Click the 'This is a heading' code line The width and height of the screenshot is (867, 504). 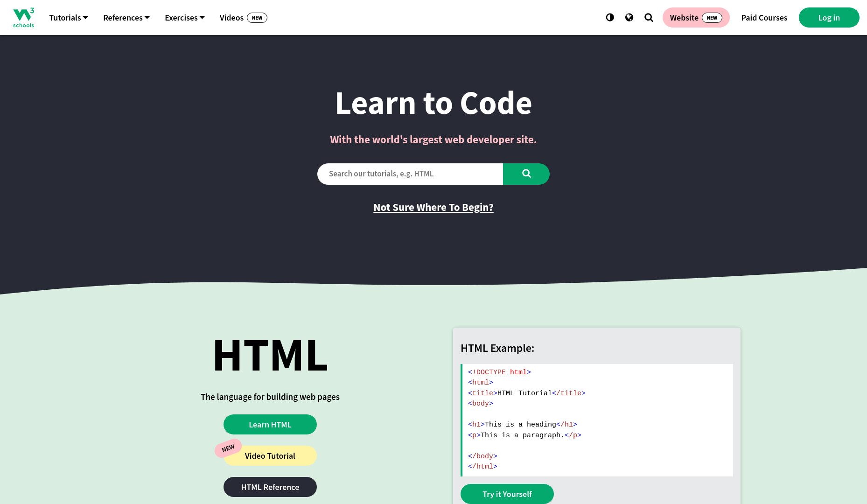523,424
